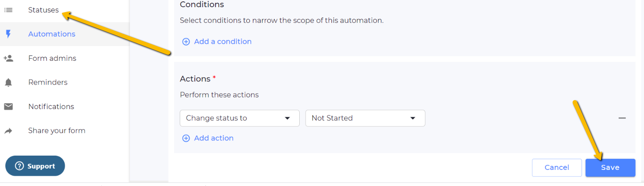The width and height of the screenshot is (644, 186).
Task: Click the Automations lightning bolt icon
Action: click(x=8, y=34)
